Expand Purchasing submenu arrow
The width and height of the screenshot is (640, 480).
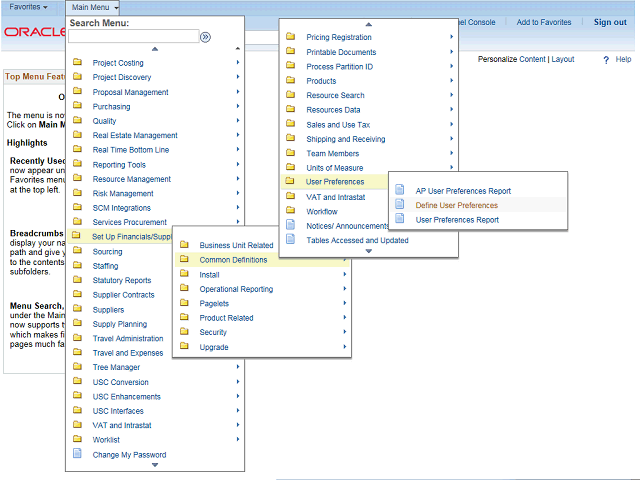coord(238,106)
